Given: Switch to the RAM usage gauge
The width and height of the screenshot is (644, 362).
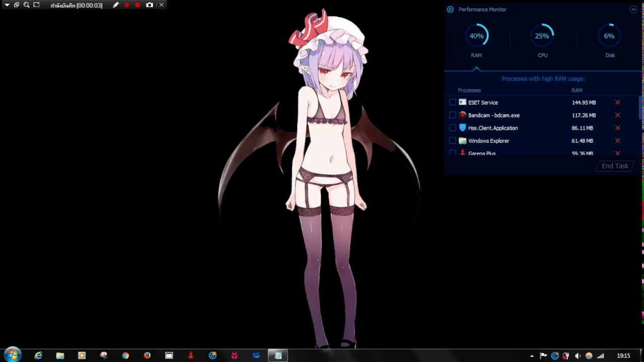Looking at the screenshot, I should 476,36.
